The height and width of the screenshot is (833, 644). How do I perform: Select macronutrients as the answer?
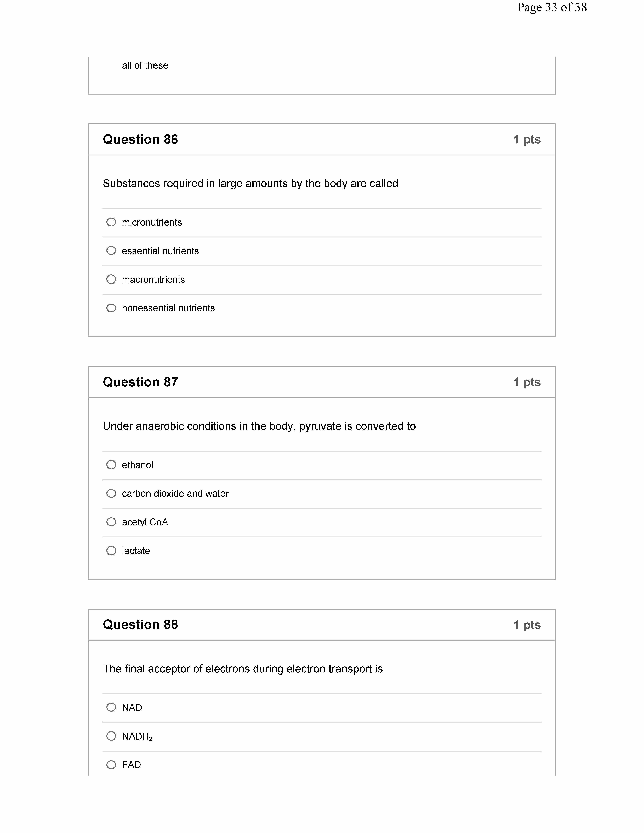[111, 279]
